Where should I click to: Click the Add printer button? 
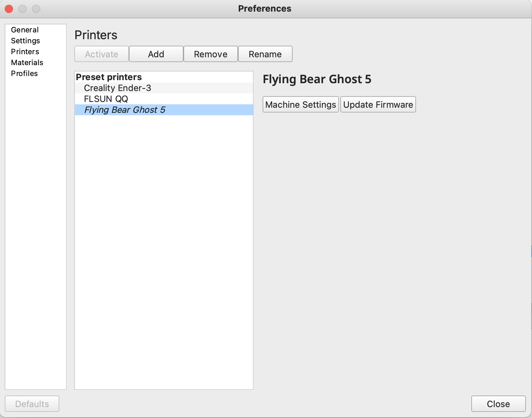(156, 54)
